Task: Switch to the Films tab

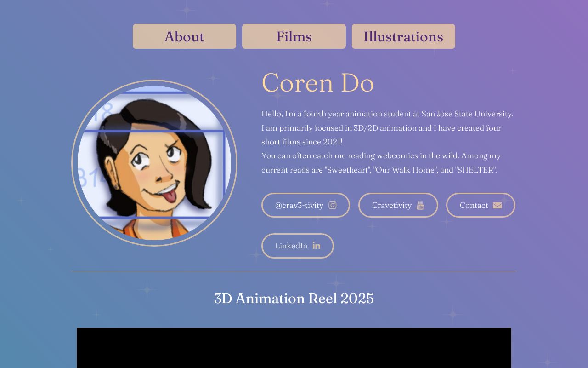Action: pos(294,36)
